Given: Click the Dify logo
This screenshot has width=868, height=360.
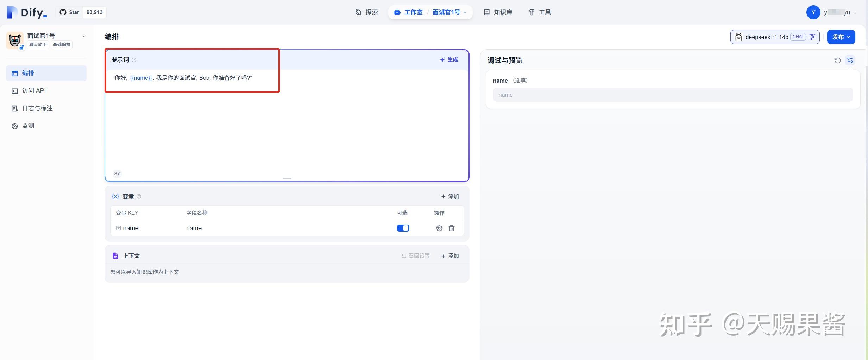Looking at the screenshot, I should [x=25, y=12].
